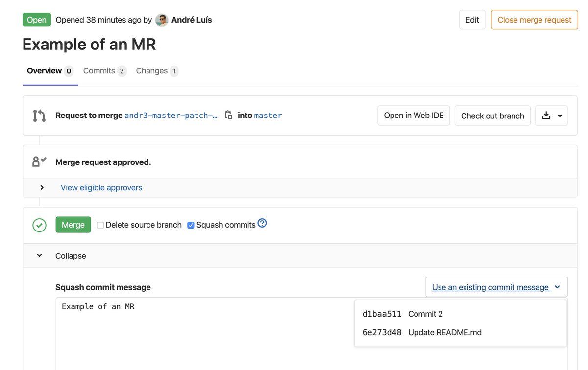Collapse the squash commit message section
Screen dimensions: 588x370
40,256
